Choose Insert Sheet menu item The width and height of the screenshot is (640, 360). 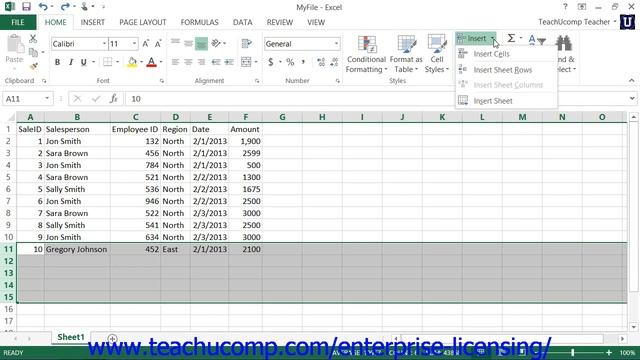coord(507,101)
